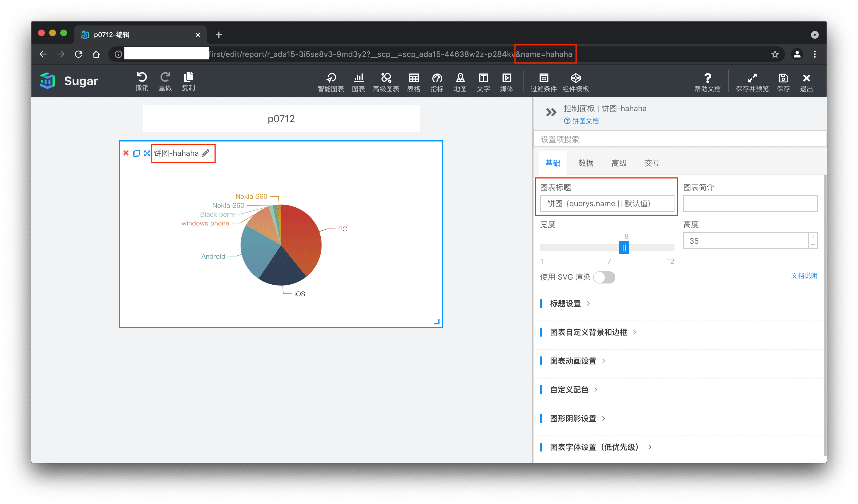Screen dimensions: 858x504
Task: Reload the browser page
Action: click(x=79, y=54)
